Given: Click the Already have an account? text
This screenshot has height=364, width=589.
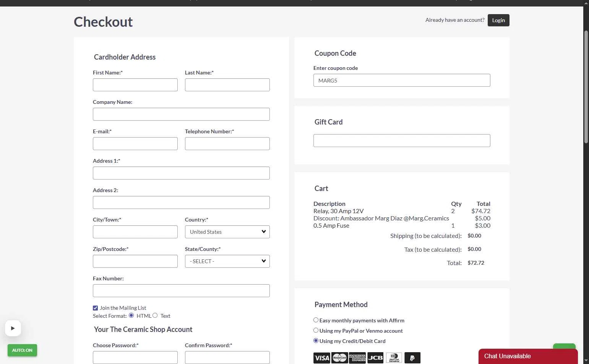Looking at the screenshot, I should point(455,20).
